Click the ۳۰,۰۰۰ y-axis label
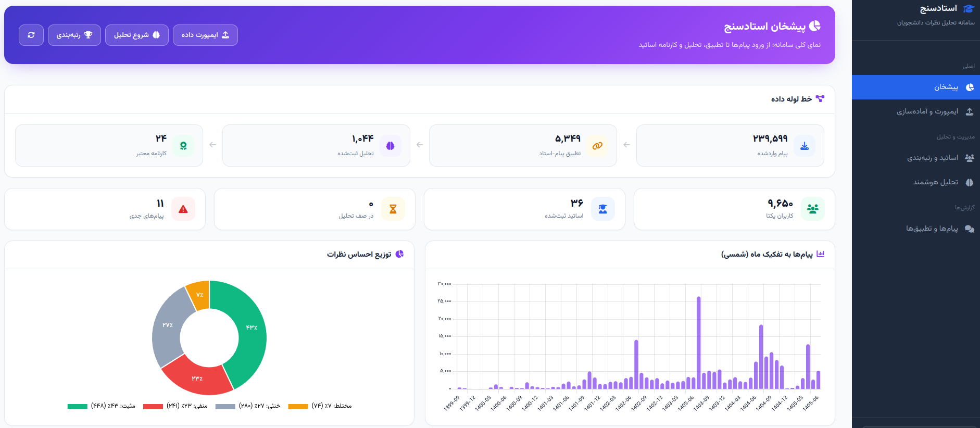Viewport: 980px width, 428px height. 444,284
